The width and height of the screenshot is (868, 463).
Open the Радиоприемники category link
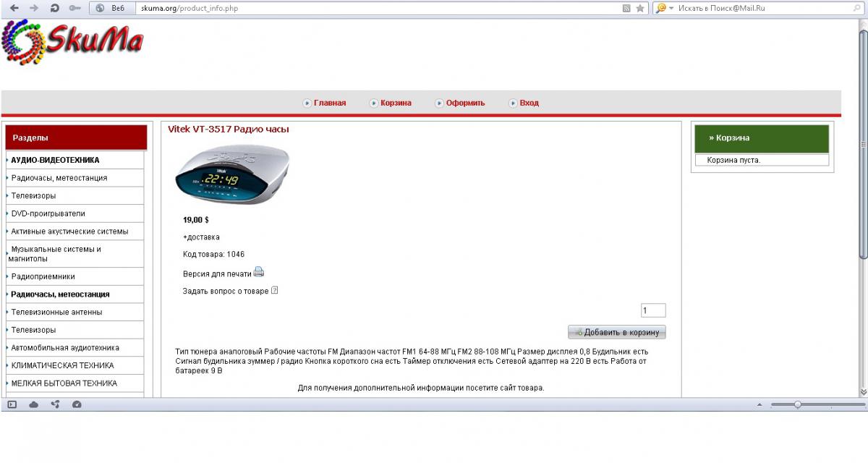43,276
